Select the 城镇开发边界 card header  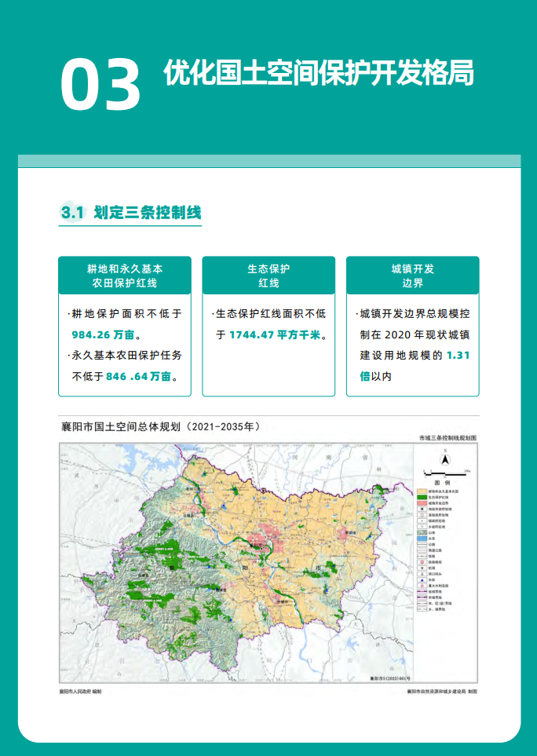[x=412, y=276]
